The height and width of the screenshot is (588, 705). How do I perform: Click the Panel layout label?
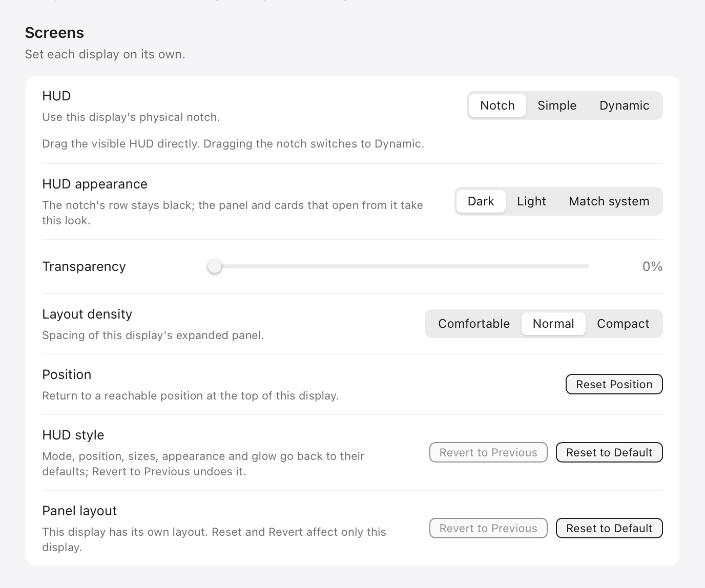79,511
